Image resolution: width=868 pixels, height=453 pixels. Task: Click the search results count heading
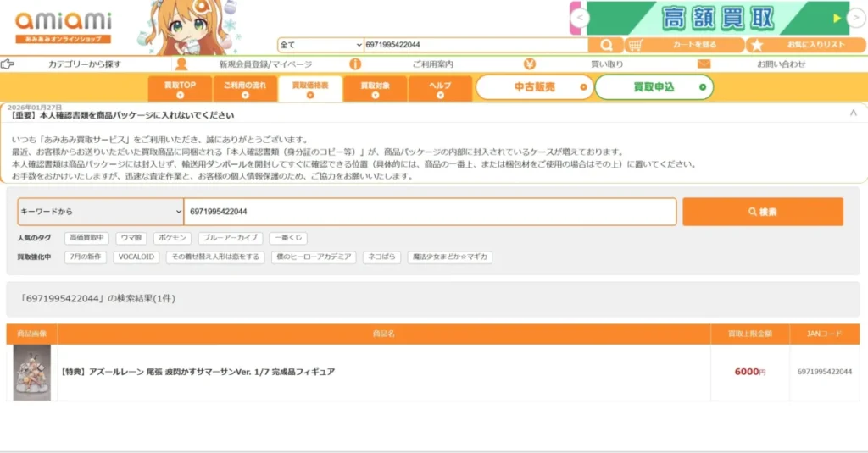click(x=97, y=298)
